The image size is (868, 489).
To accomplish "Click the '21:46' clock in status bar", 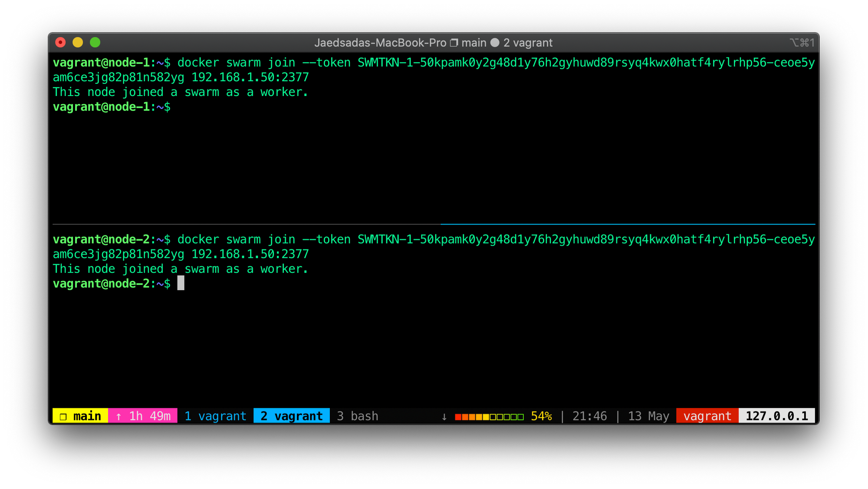I will point(589,416).
